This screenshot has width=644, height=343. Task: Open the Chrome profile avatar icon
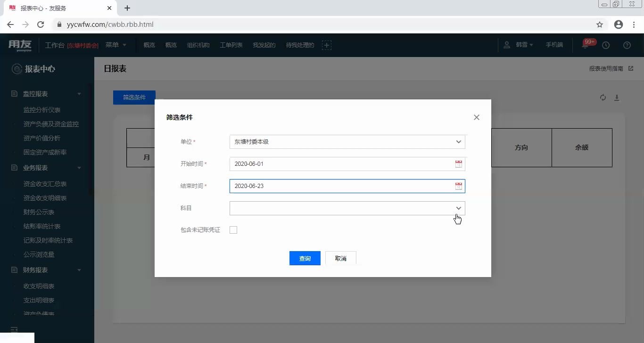[619, 24]
